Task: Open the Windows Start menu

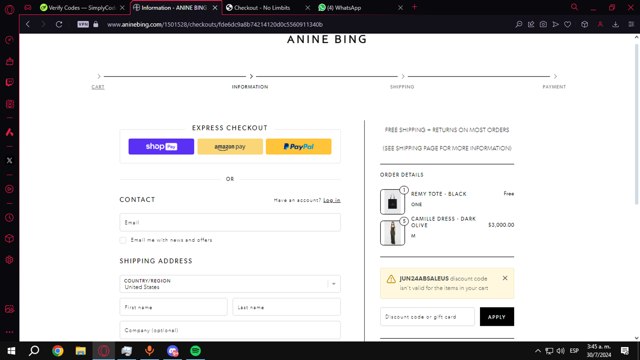Action: coord(11,351)
